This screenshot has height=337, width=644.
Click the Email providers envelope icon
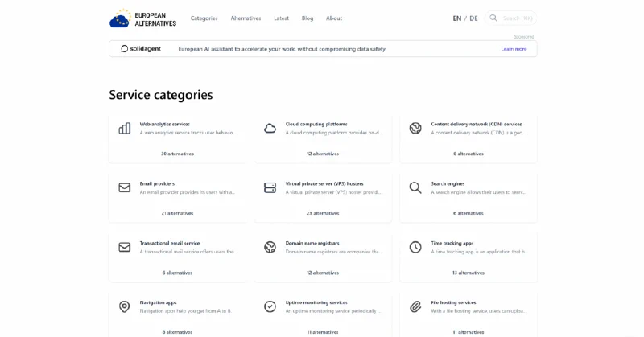(125, 187)
